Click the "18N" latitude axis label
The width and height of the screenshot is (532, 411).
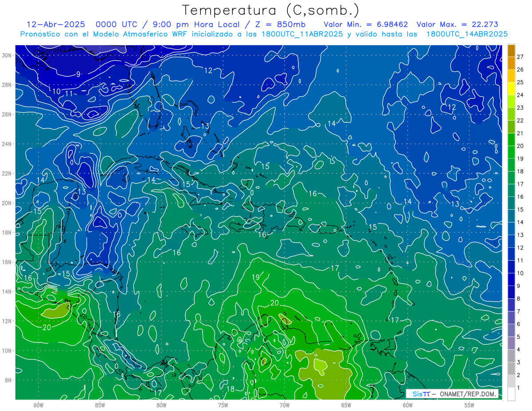tap(8, 233)
